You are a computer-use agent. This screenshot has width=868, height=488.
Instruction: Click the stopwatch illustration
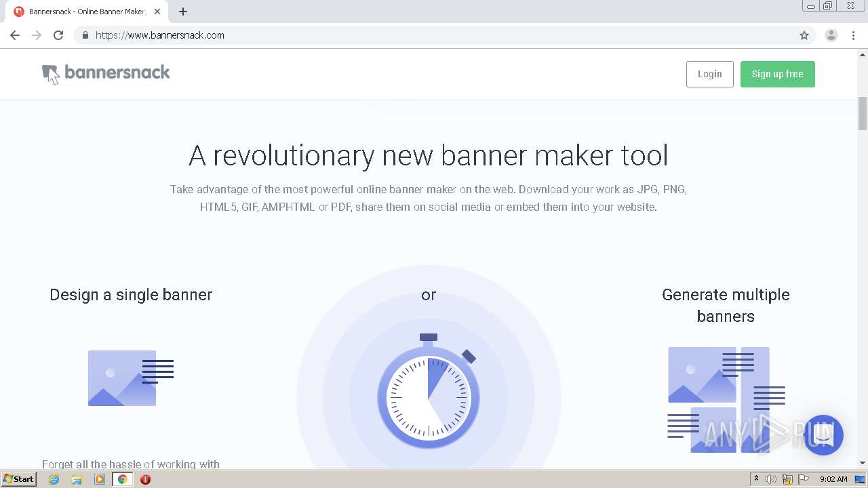tap(429, 390)
